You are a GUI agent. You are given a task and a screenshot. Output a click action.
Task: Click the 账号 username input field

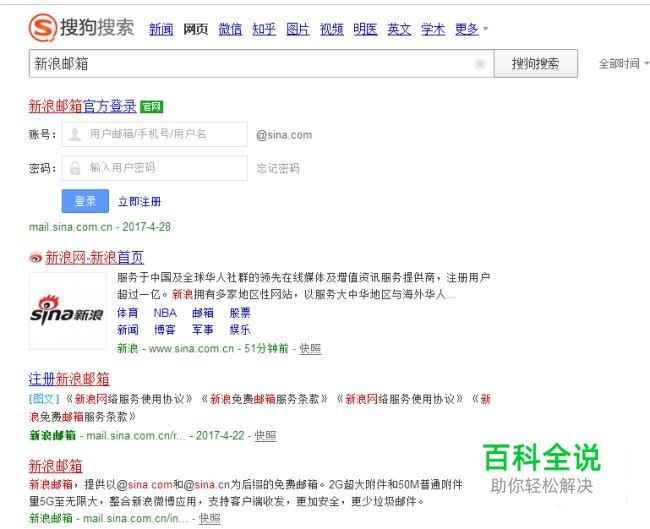(x=155, y=134)
